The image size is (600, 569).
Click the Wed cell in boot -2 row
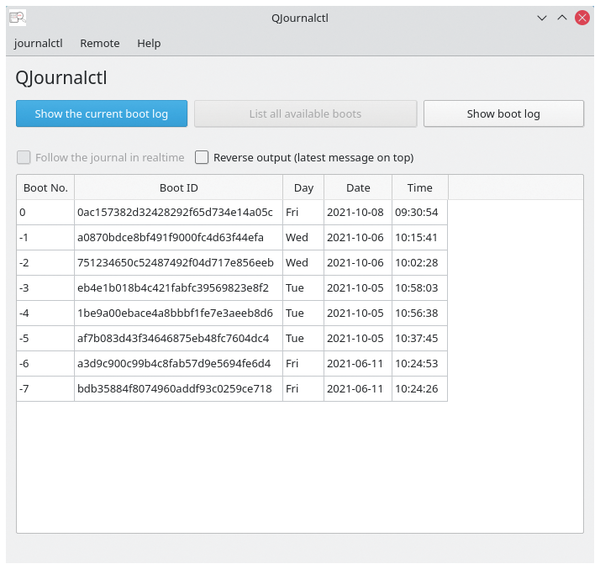[303, 263]
